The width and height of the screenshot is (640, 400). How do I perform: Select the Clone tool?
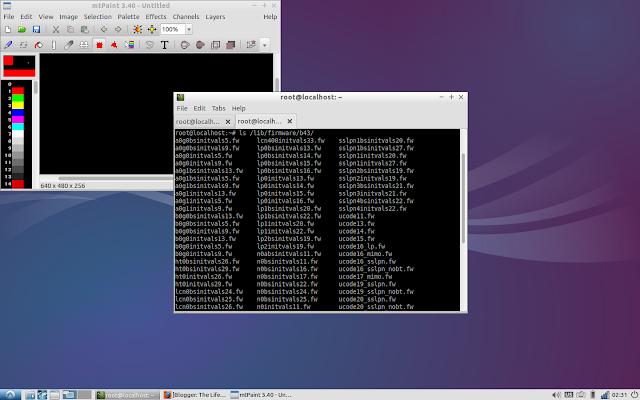point(84,45)
